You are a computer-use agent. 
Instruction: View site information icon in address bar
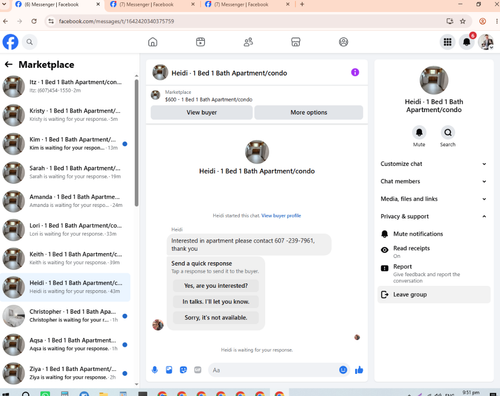pyautogui.click(x=51, y=21)
